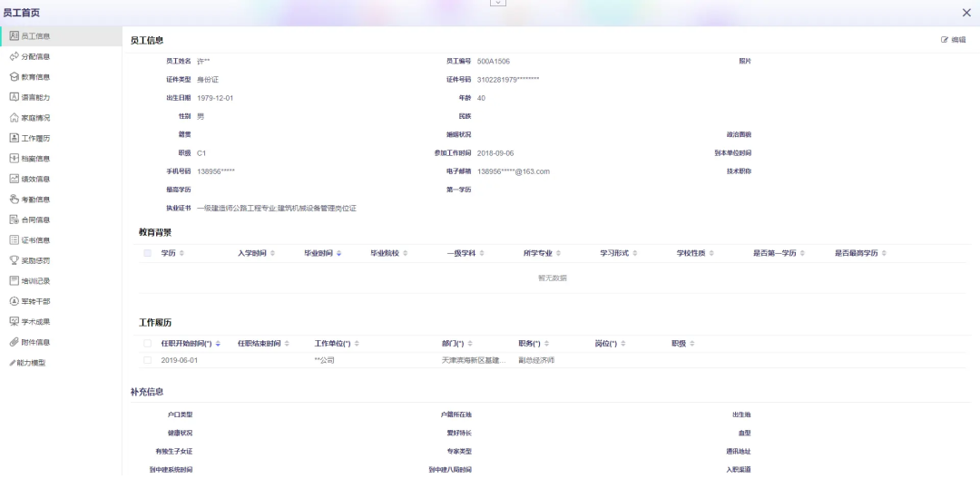The width and height of the screenshot is (980, 478).
Task: Click the 天津滨海新区基建… department cell
Action: 473,360
